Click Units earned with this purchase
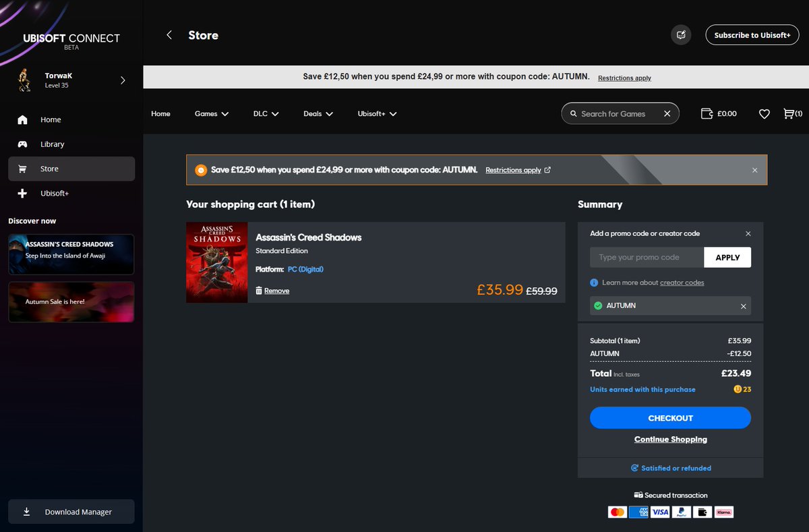The image size is (809, 532). click(x=642, y=389)
